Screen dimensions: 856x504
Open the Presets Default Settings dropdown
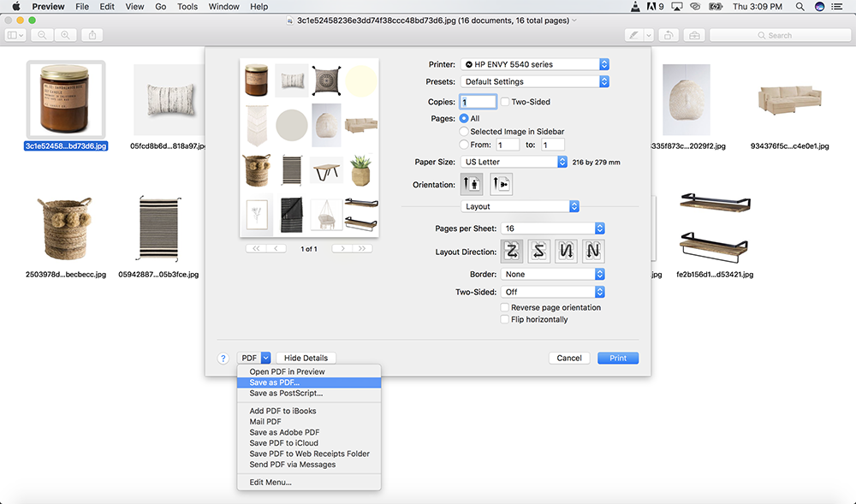pos(535,82)
